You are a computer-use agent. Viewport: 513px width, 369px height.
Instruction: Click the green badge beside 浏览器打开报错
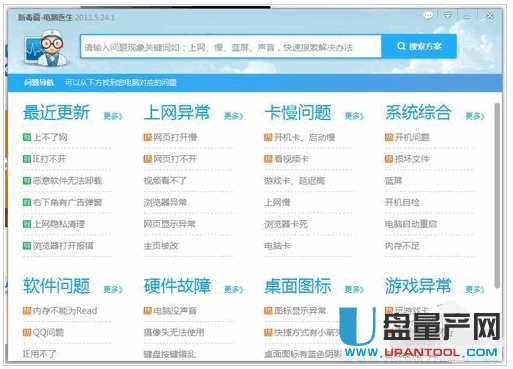(x=27, y=246)
